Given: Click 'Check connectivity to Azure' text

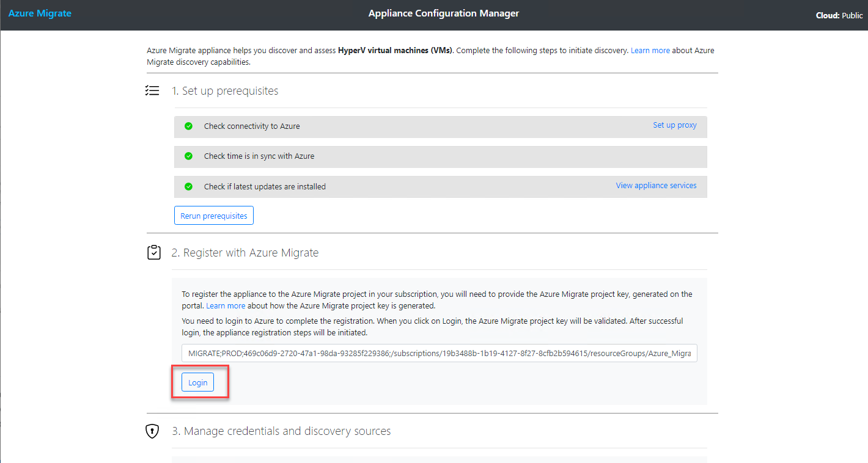Looking at the screenshot, I should (x=252, y=126).
